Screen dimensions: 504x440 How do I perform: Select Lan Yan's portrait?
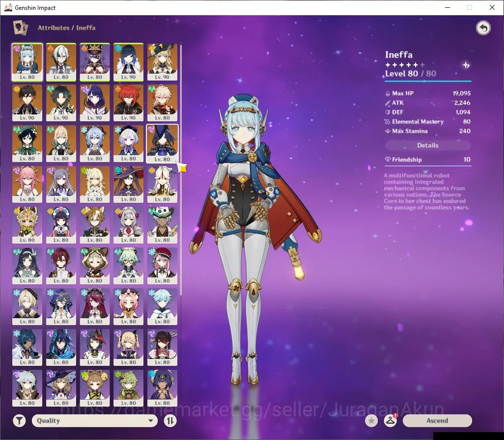pyautogui.click(x=28, y=266)
